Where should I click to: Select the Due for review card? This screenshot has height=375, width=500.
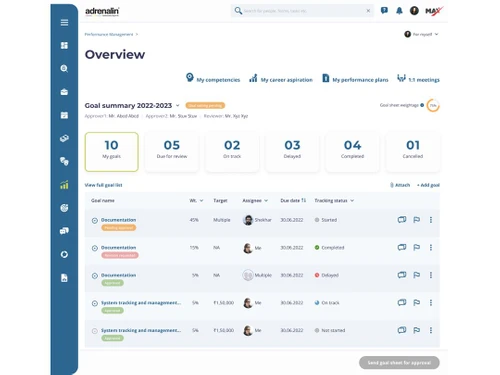click(172, 152)
